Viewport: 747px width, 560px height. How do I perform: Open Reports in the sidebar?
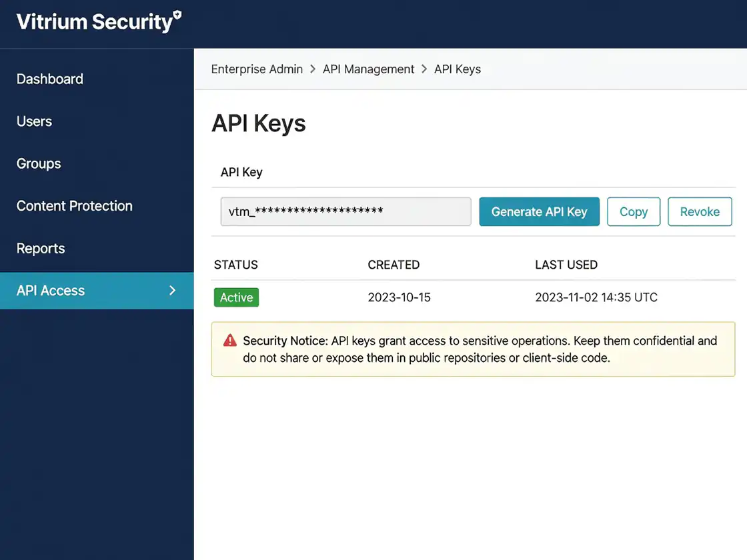point(41,249)
